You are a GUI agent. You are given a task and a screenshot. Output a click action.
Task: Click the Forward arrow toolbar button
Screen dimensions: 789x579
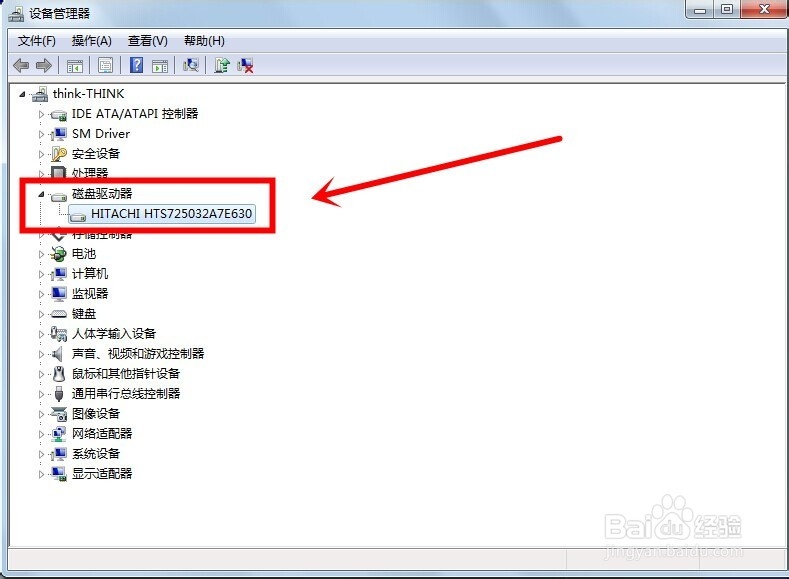[44, 65]
